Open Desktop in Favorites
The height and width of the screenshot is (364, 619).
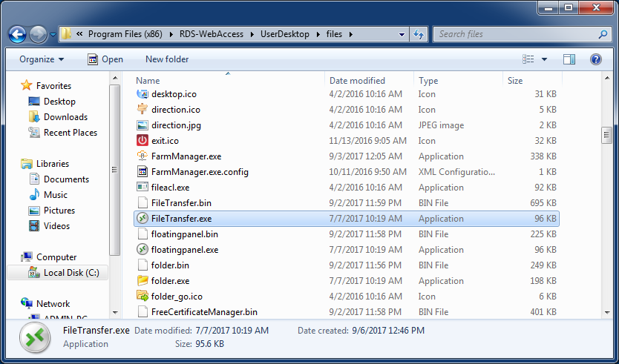point(59,102)
